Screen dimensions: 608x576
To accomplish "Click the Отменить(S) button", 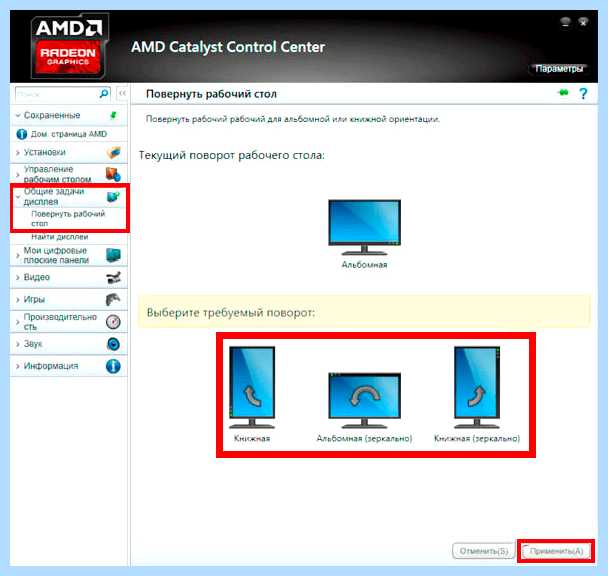I will click(484, 551).
